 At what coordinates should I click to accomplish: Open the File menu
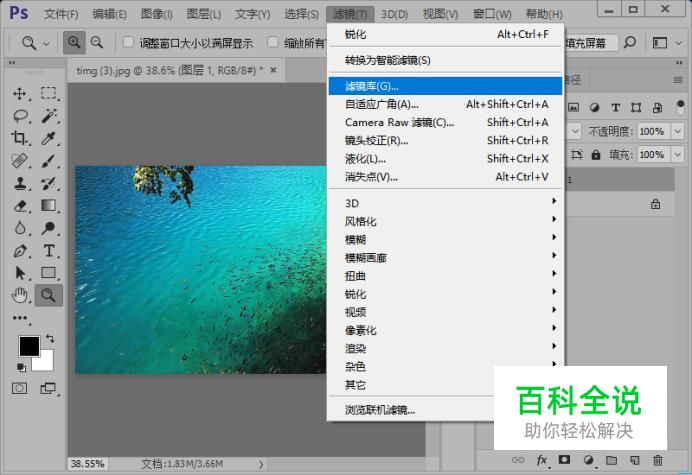click(x=61, y=15)
